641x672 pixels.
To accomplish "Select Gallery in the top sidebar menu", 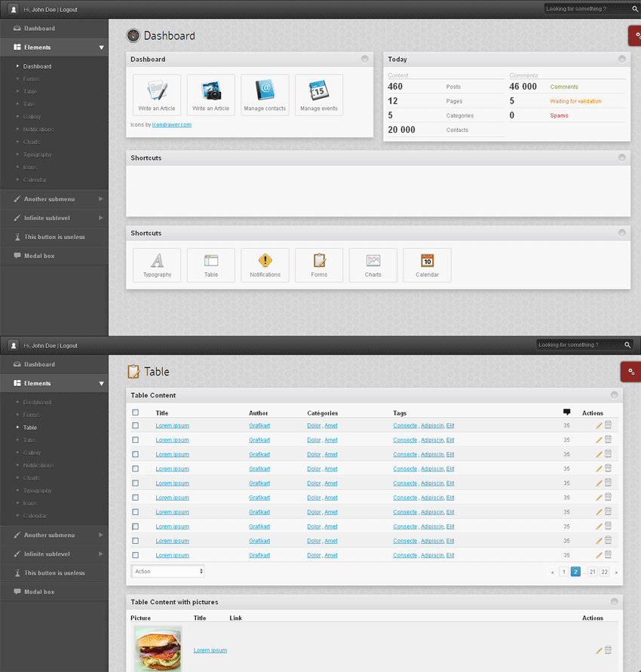I will (32, 117).
